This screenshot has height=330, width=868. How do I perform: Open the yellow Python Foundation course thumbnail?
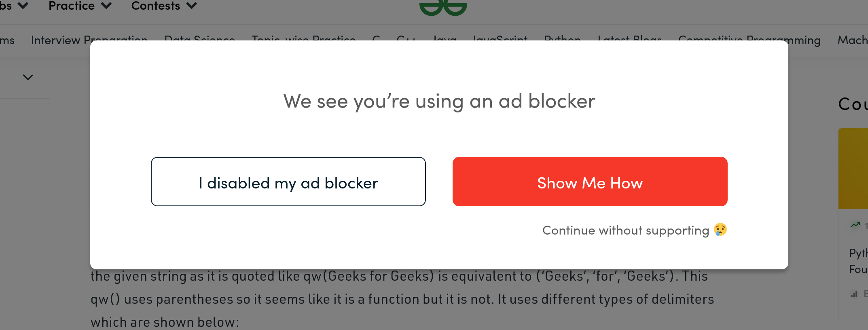coord(855,169)
